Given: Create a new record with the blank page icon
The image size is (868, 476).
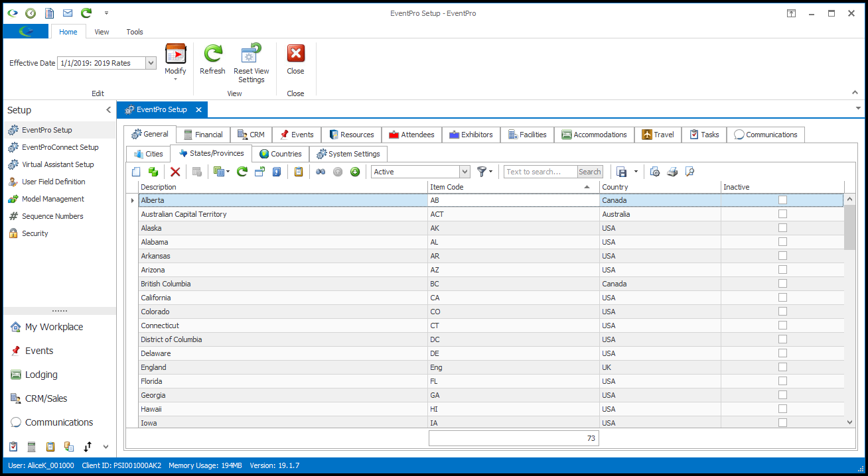Looking at the screenshot, I should (136, 172).
